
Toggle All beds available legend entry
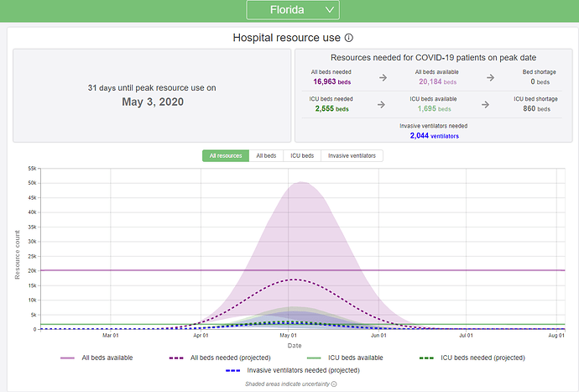[x=108, y=358]
